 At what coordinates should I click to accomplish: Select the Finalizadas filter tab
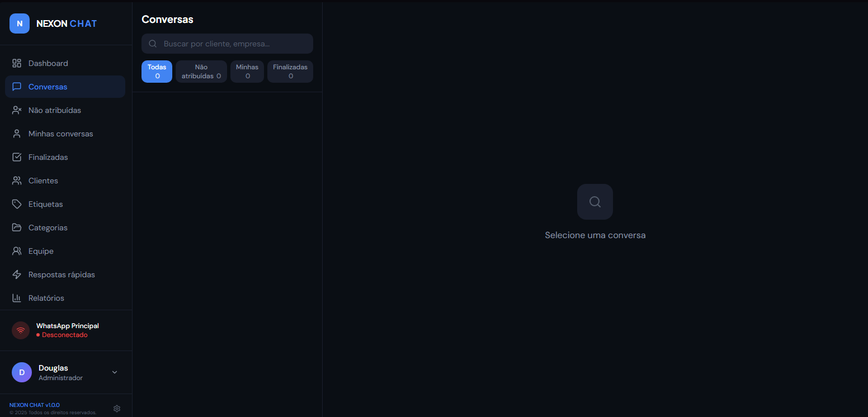(x=290, y=72)
